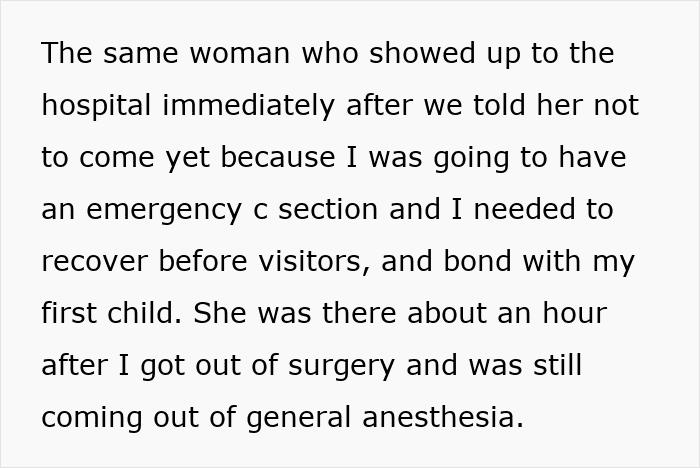The height and width of the screenshot is (468, 700).
Task: Click the word 'woman' on the first line
Action: tap(240, 54)
